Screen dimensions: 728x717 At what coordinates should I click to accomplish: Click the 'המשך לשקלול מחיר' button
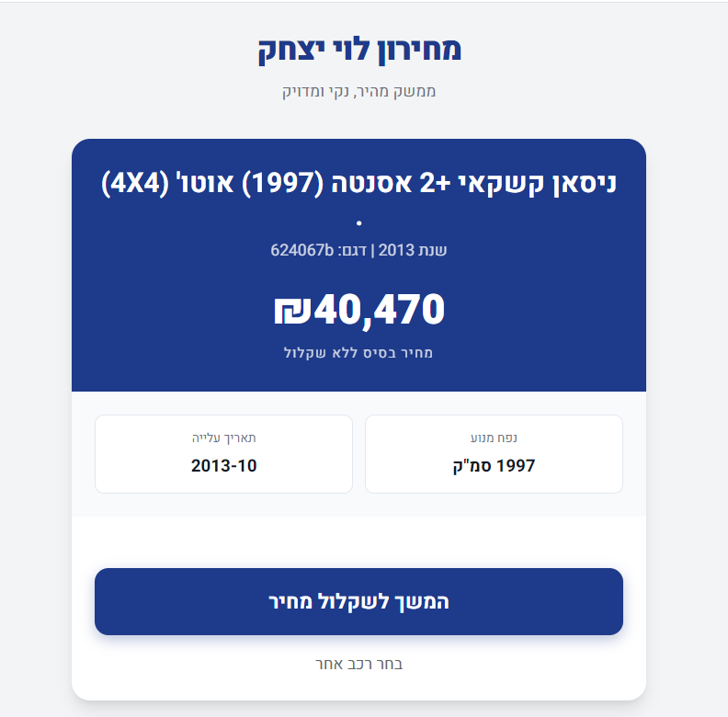tap(358, 602)
